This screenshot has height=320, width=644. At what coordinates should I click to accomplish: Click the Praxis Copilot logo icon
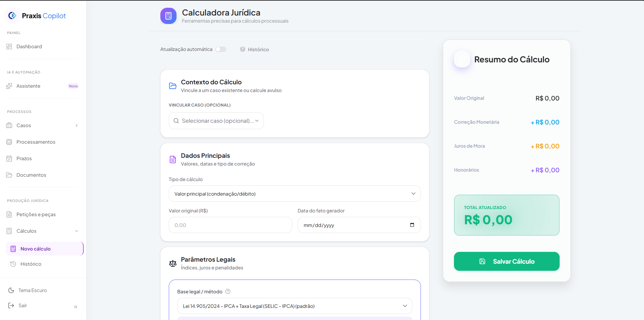click(12, 16)
